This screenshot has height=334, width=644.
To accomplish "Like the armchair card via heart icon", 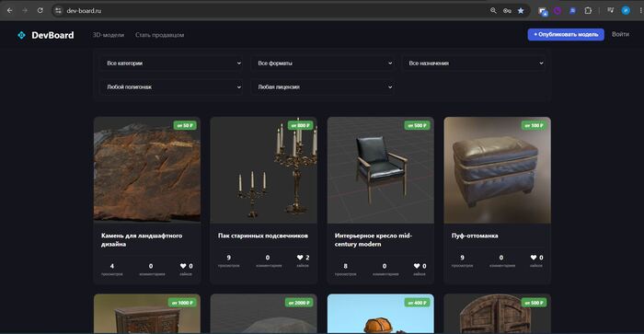I will 417,266.
